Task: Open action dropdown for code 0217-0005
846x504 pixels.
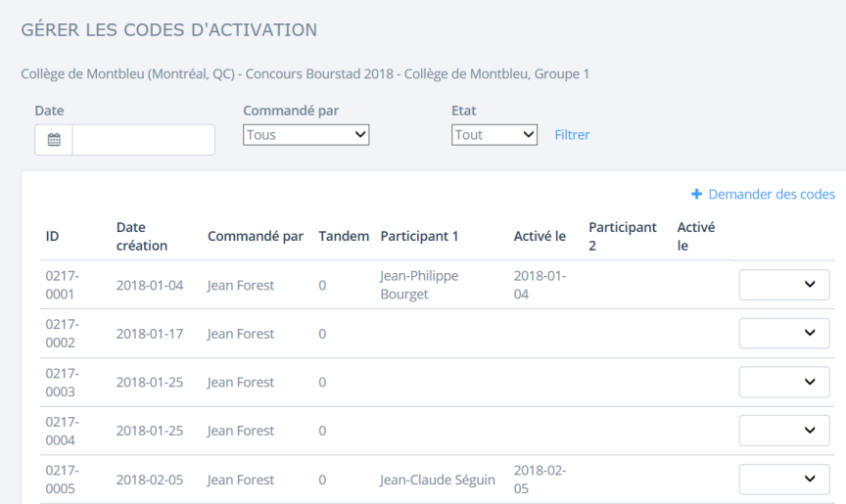Action: (x=784, y=479)
